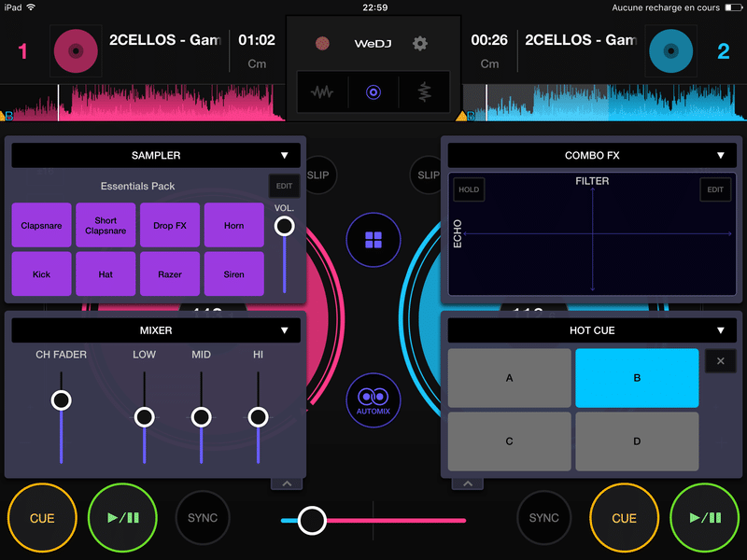The height and width of the screenshot is (560, 747).
Task: Start Automix with the infinity icon
Action: coord(373,400)
